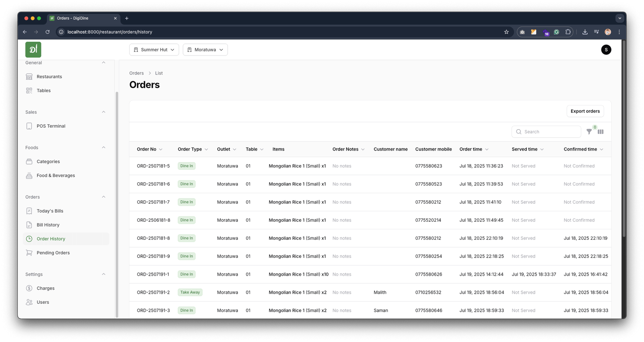Sort by Order Type column
The height and width of the screenshot is (342, 644).
pos(193,149)
